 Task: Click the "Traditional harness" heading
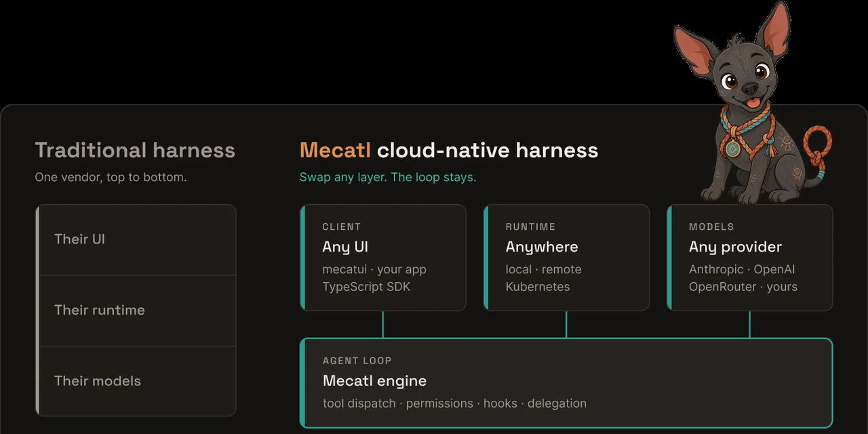135,150
